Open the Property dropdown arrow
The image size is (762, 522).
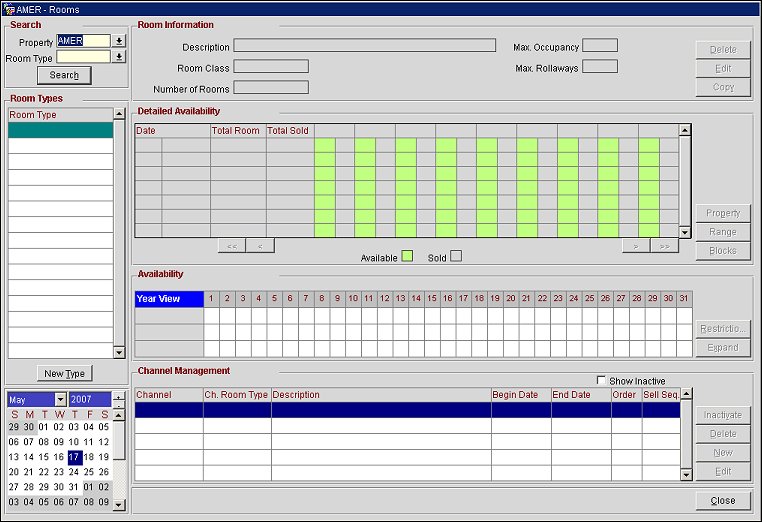[119, 41]
